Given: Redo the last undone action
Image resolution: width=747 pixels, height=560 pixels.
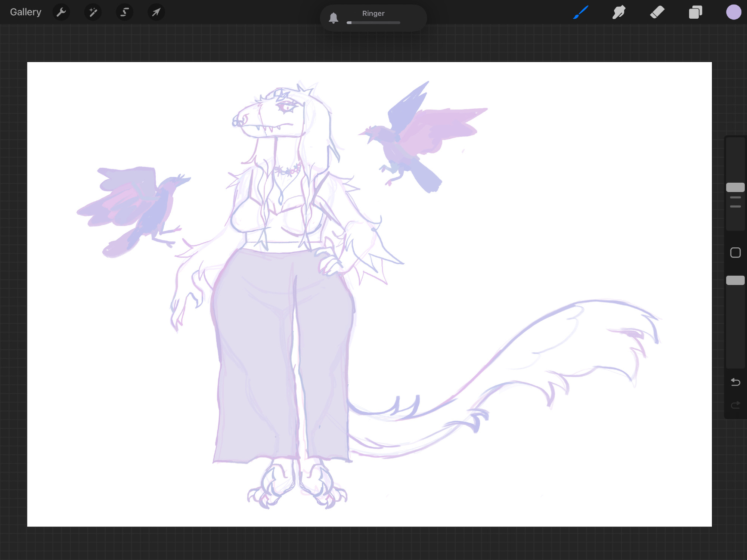Looking at the screenshot, I should click(x=735, y=405).
